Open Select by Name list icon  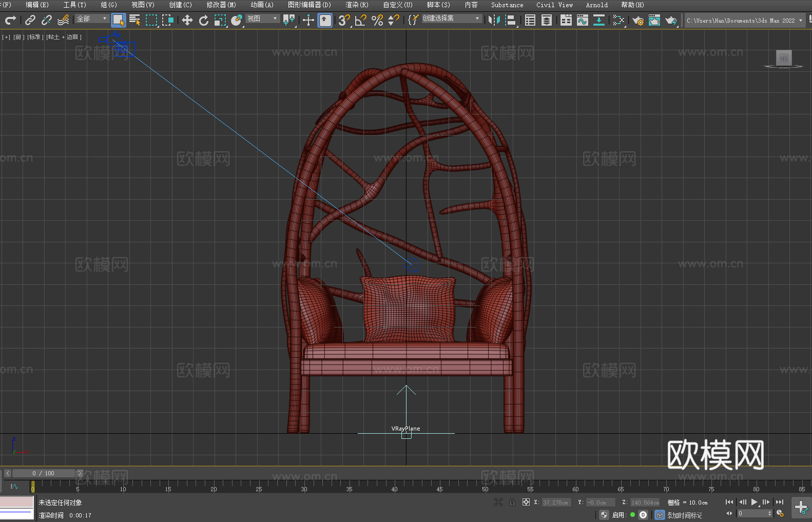135,20
